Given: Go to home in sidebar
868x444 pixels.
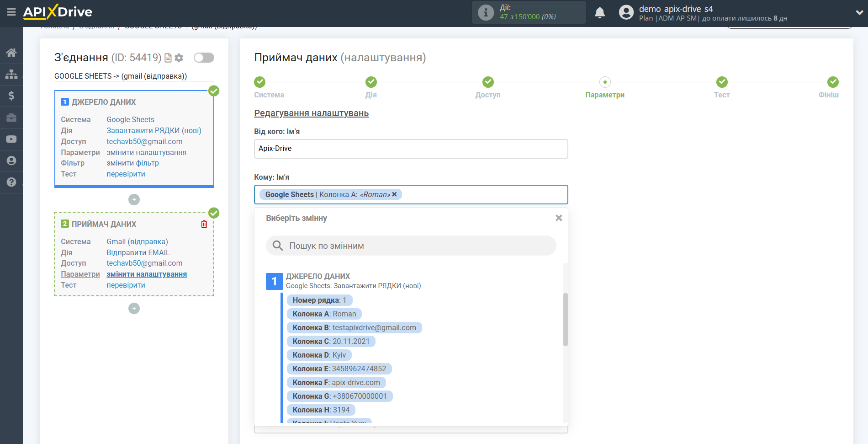Looking at the screenshot, I should [x=11, y=53].
